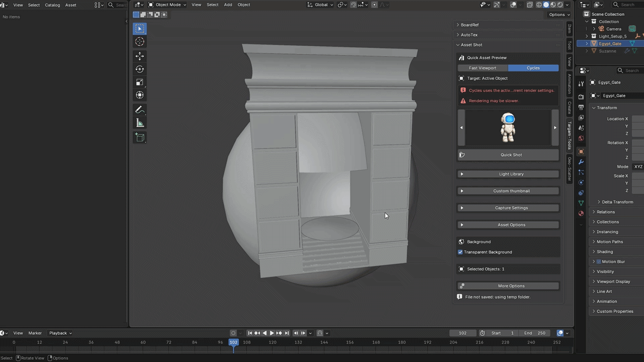Select Suzanne in the outliner
This screenshot has width=644, height=362.
[x=607, y=51]
